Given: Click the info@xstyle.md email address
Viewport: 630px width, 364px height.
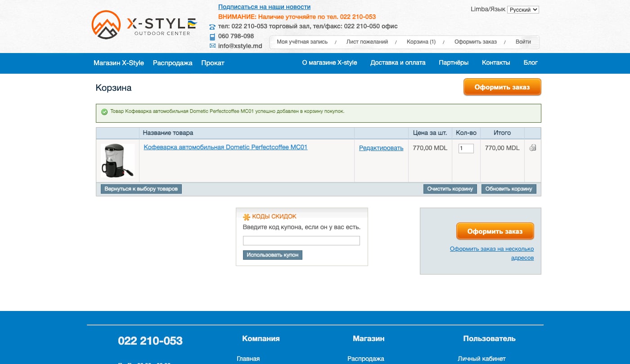Looking at the screenshot, I should click(x=240, y=46).
